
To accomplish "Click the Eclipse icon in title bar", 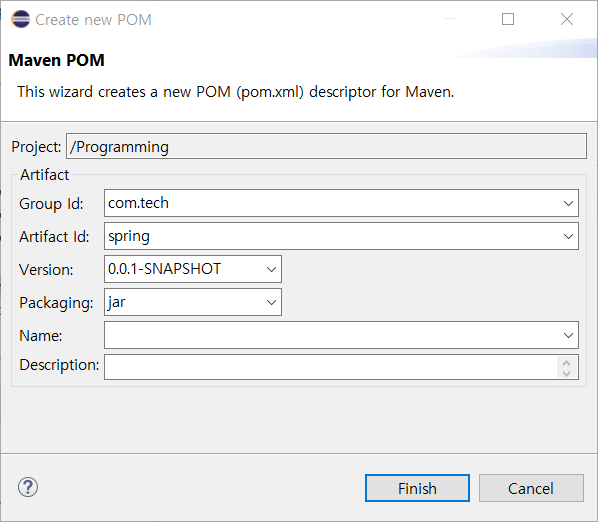I will tap(21, 19).
